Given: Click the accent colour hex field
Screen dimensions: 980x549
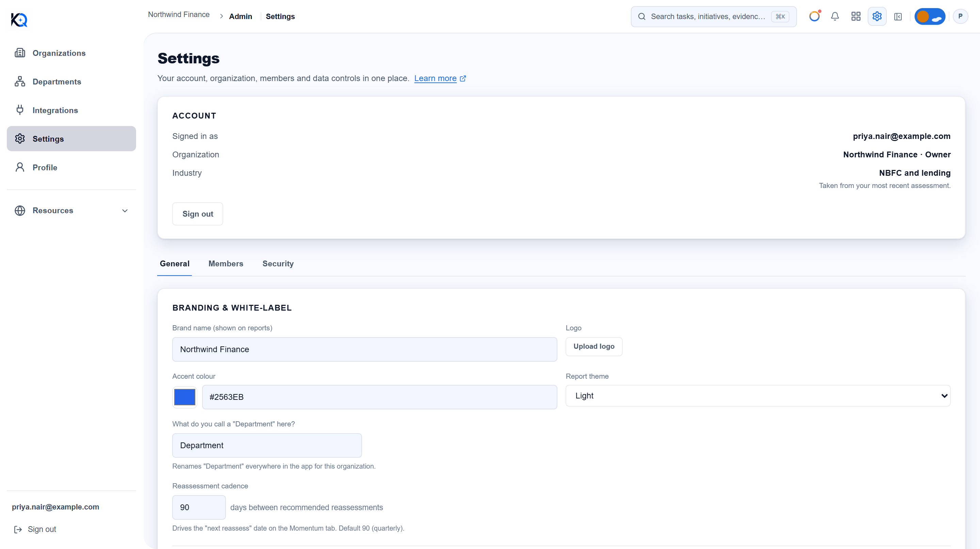Looking at the screenshot, I should [x=379, y=397].
